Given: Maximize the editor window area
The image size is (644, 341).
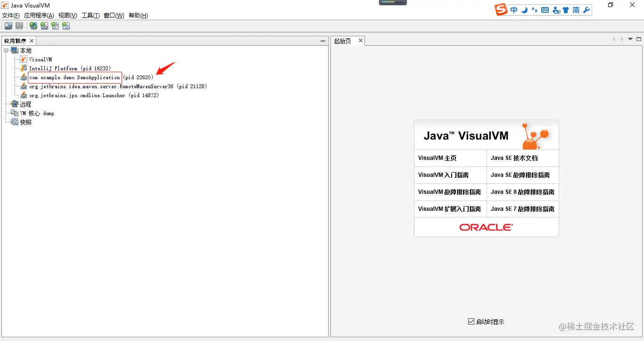Looking at the screenshot, I should coord(639,39).
